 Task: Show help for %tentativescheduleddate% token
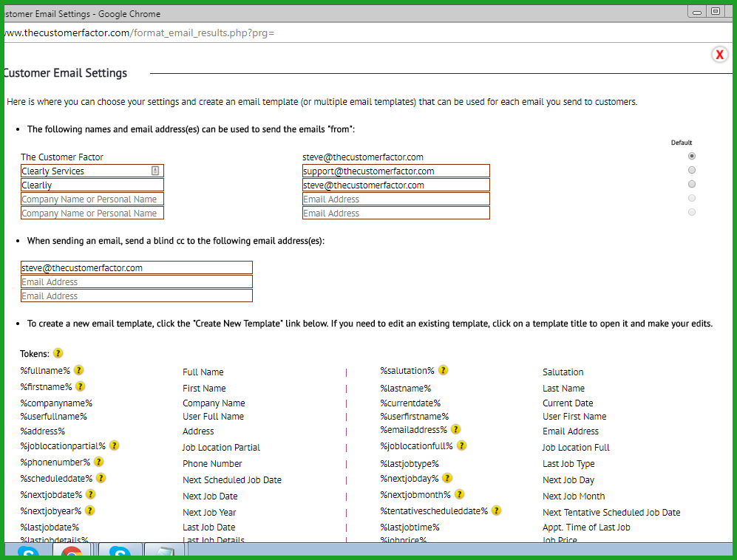[497, 511]
